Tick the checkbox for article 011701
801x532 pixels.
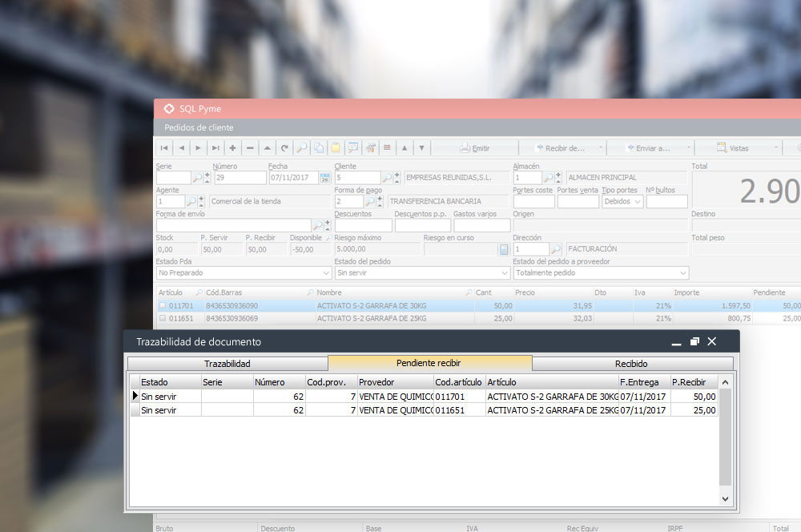click(163, 306)
